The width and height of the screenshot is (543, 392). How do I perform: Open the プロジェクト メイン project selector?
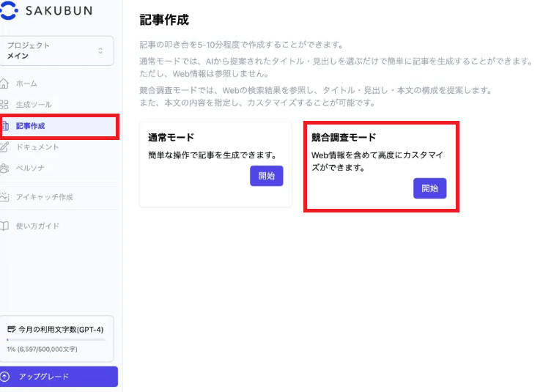click(x=57, y=51)
